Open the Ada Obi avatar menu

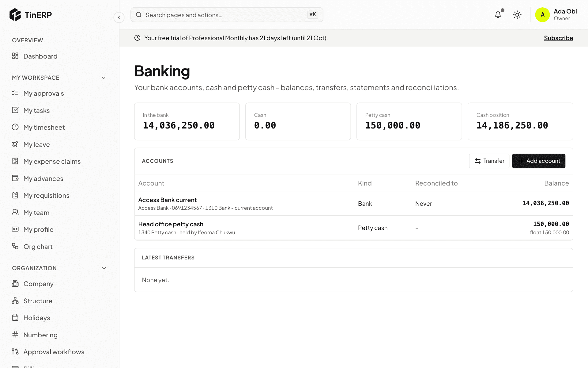point(542,15)
